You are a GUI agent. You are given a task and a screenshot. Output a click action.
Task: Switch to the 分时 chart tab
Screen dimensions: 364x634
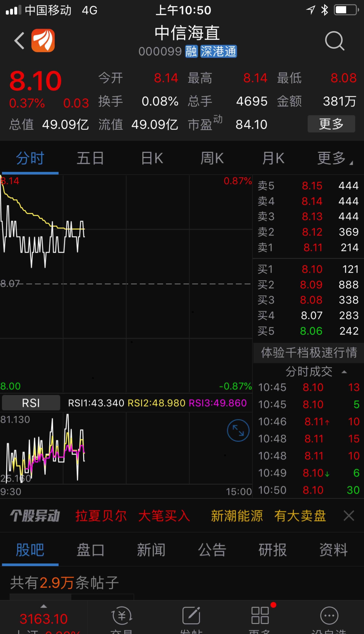(30, 158)
